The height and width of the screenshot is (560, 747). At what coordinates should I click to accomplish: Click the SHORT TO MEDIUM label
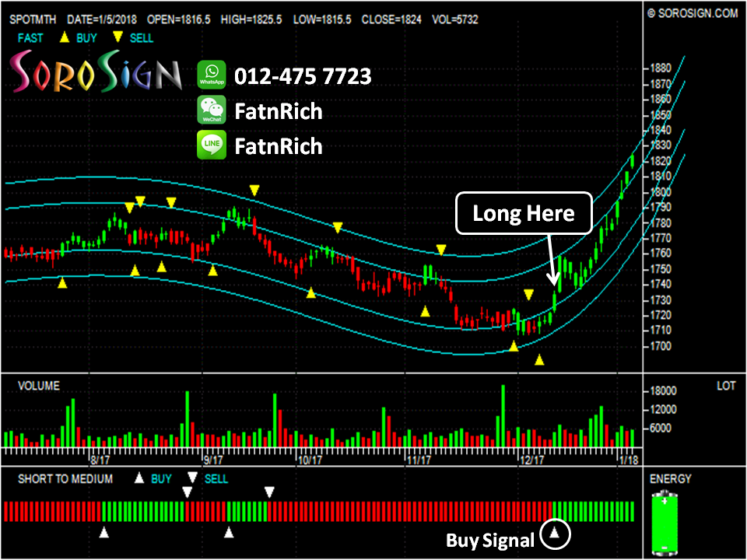click(x=65, y=478)
